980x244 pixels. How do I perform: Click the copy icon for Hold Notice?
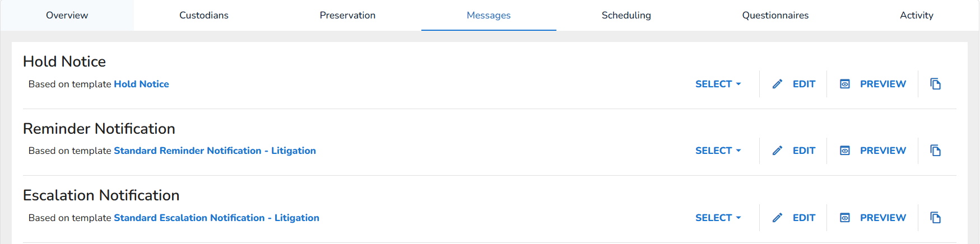pyautogui.click(x=935, y=84)
